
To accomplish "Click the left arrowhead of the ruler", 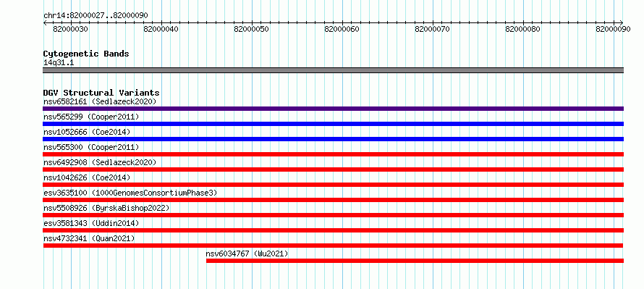I will coord(45,23).
